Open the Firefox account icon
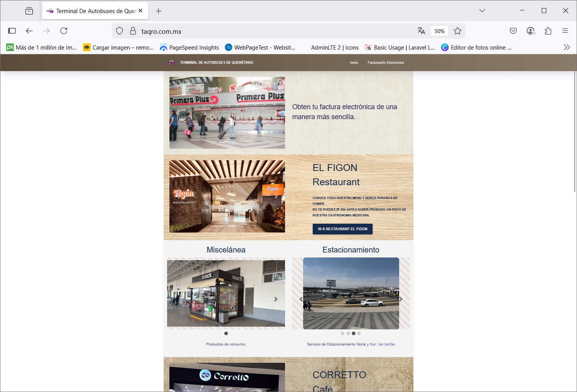 531,31
